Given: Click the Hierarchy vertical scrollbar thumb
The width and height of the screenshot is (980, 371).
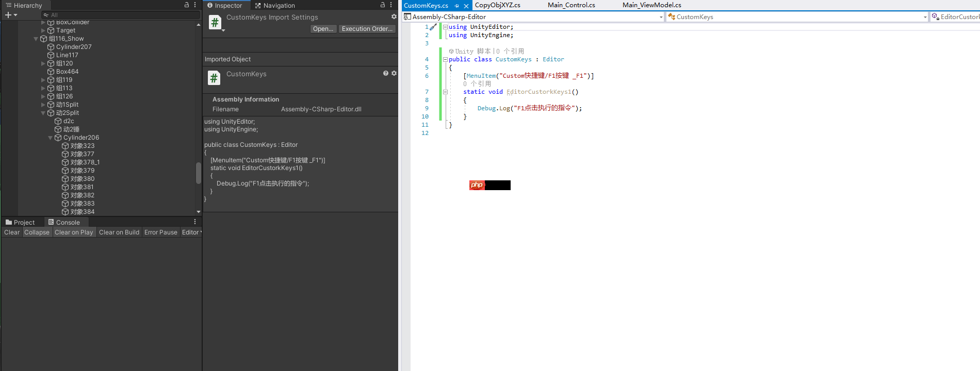Looking at the screenshot, I should 199,173.
